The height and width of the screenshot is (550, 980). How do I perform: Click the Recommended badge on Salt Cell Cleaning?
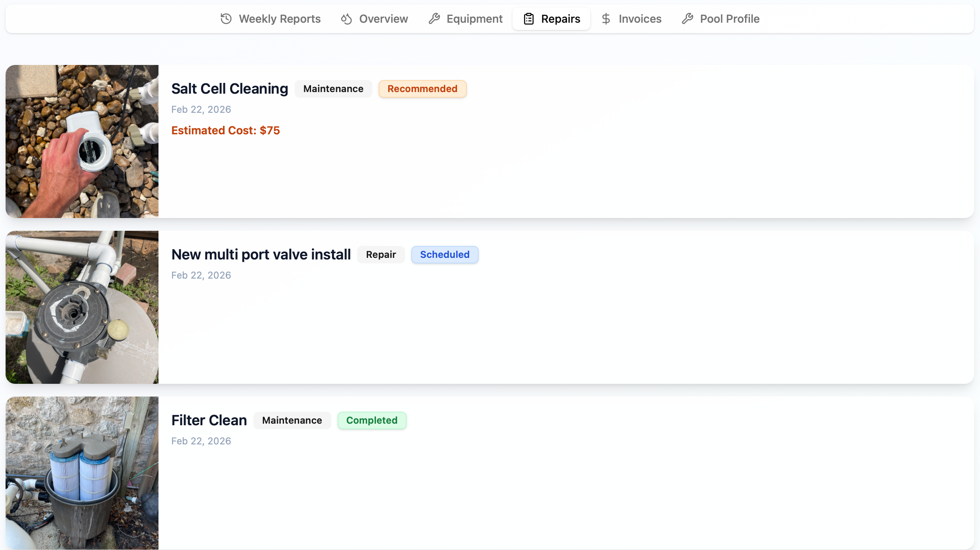click(422, 88)
